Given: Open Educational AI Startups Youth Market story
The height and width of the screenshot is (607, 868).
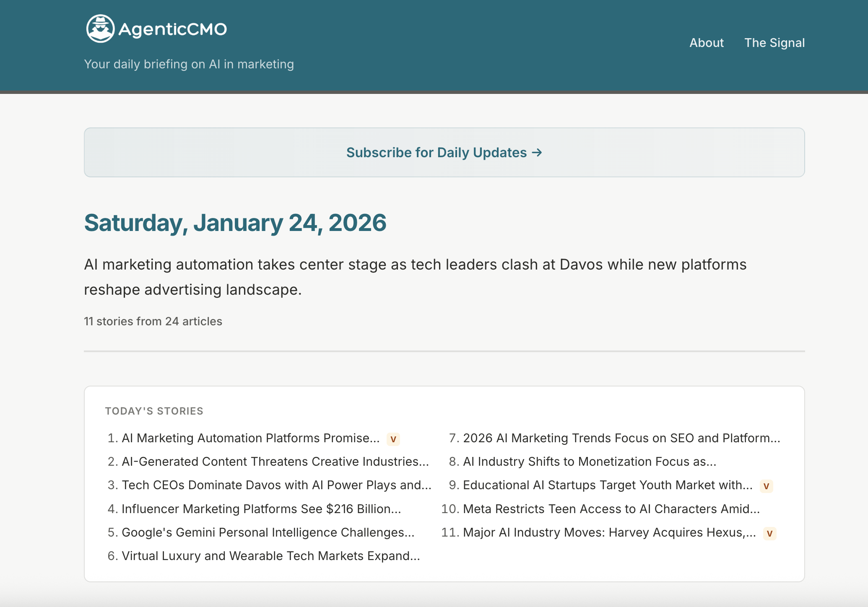Looking at the screenshot, I should point(607,485).
